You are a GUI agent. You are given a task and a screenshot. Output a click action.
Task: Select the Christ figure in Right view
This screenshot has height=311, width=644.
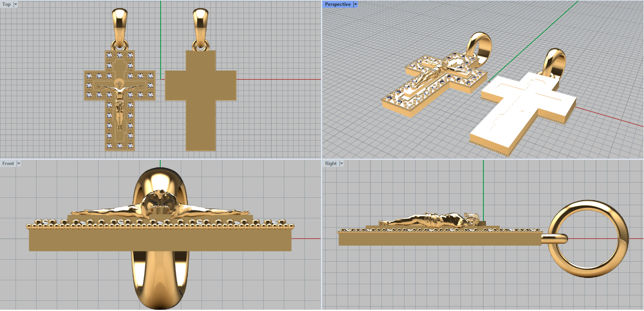pos(431,220)
